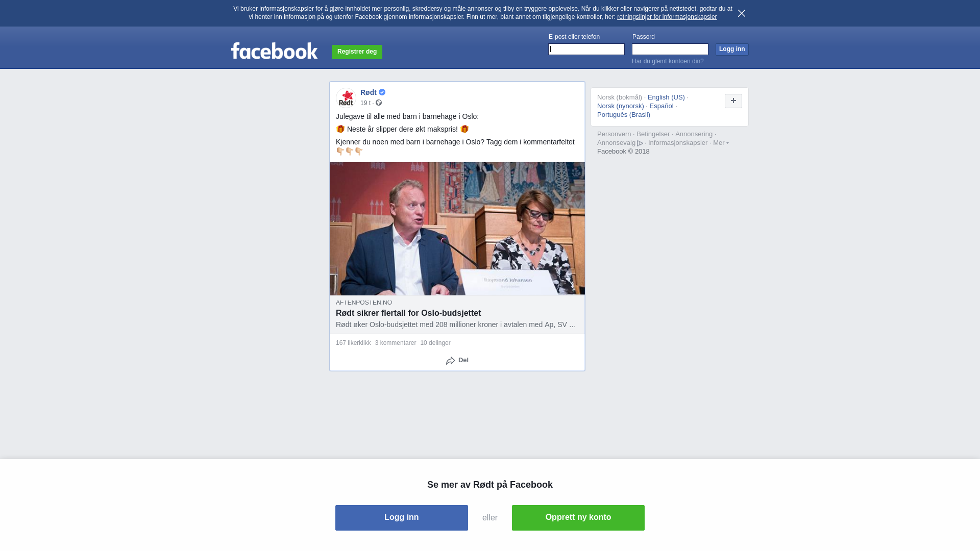The image size is (980, 551).
Task: Focus the Passord input field
Action: (x=670, y=49)
